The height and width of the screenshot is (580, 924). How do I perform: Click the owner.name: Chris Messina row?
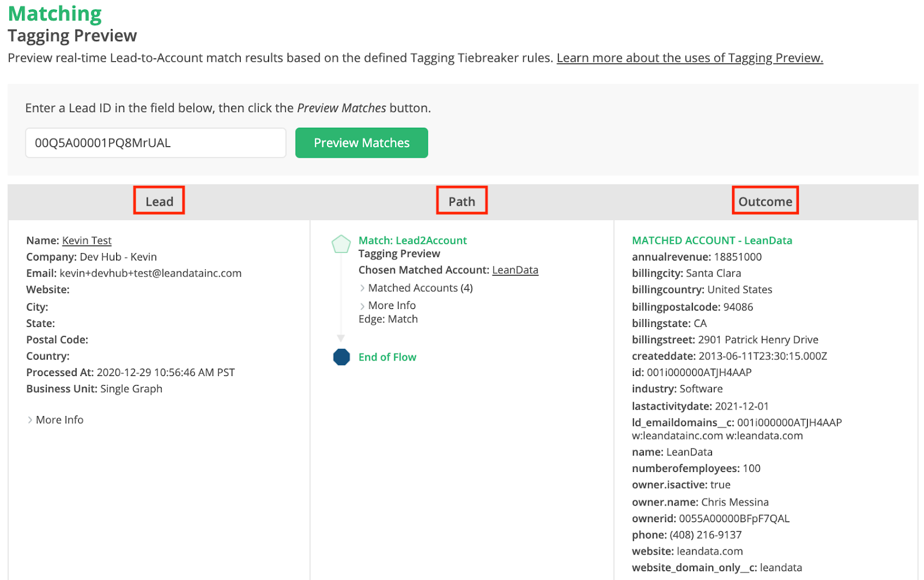(x=701, y=502)
